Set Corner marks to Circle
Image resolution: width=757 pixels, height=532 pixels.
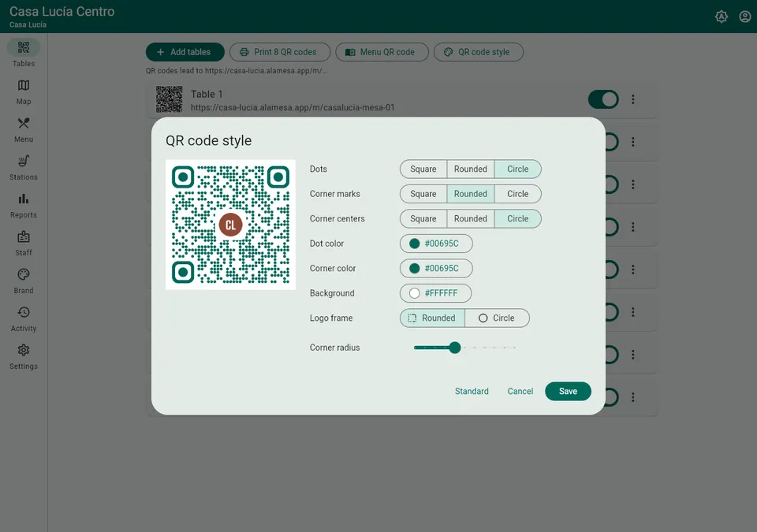[x=517, y=194]
